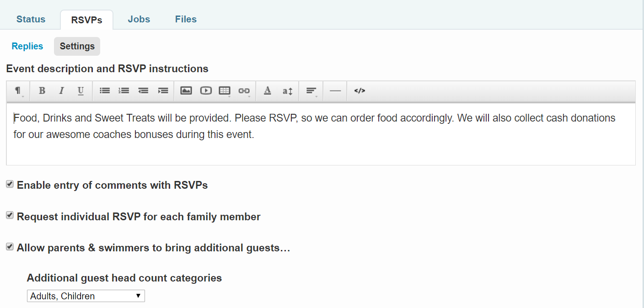Switch to the Jobs tab

[x=139, y=19]
